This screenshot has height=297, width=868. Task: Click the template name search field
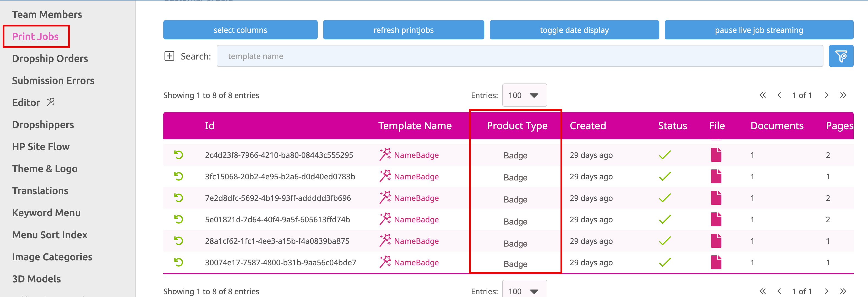(519, 56)
